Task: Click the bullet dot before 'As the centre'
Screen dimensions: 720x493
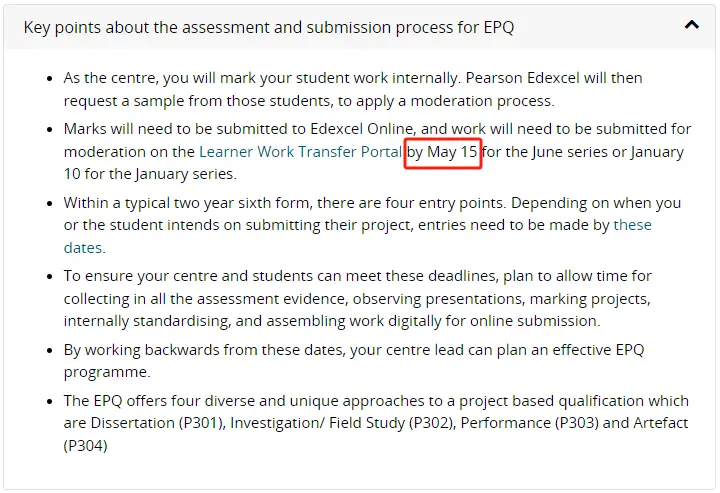Action: [x=50, y=79]
